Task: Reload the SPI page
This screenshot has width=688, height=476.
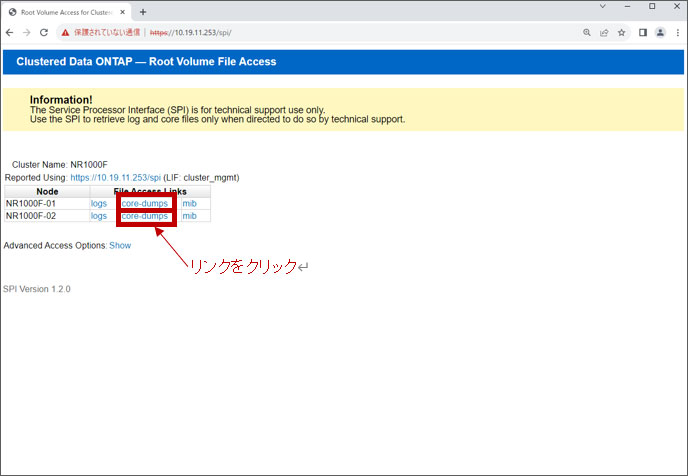Action: (44, 32)
